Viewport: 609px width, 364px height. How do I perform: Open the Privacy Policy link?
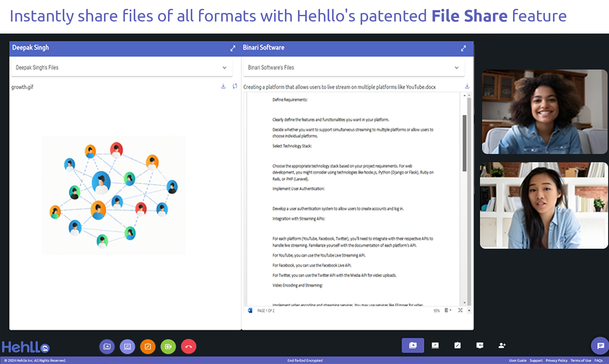(556, 361)
